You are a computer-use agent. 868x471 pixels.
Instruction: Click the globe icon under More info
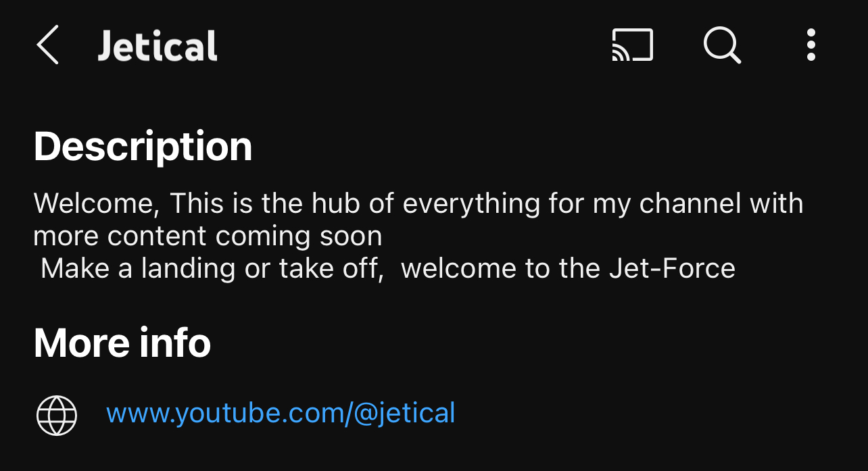(57, 414)
